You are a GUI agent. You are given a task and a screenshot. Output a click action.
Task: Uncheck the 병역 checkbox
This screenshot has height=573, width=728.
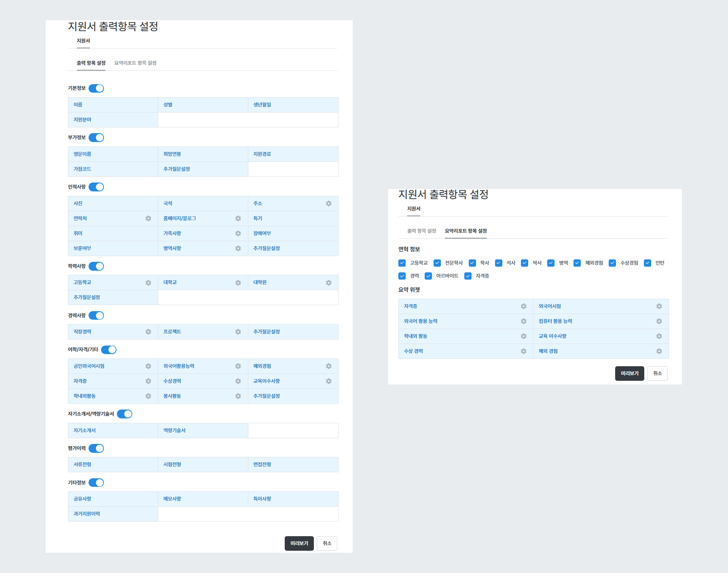coord(551,263)
